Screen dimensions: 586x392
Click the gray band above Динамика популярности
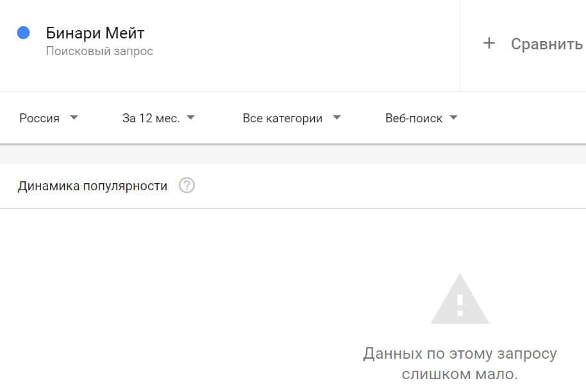pos(292,154)
